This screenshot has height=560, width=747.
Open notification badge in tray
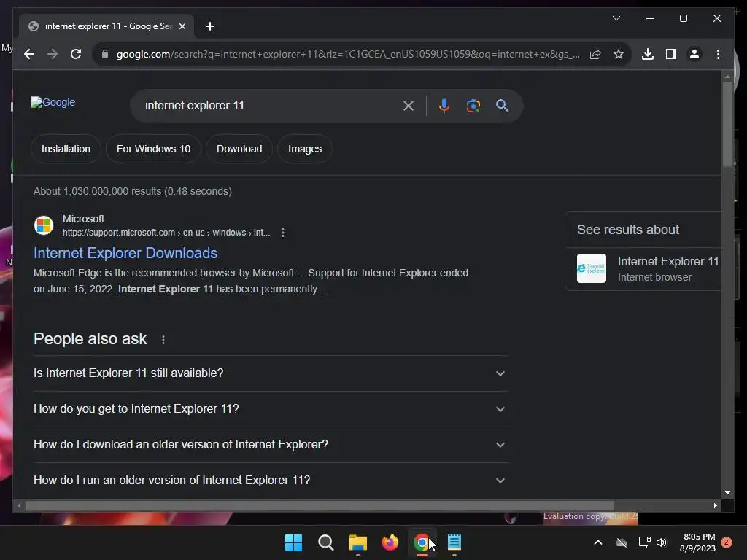pos(727,542)
